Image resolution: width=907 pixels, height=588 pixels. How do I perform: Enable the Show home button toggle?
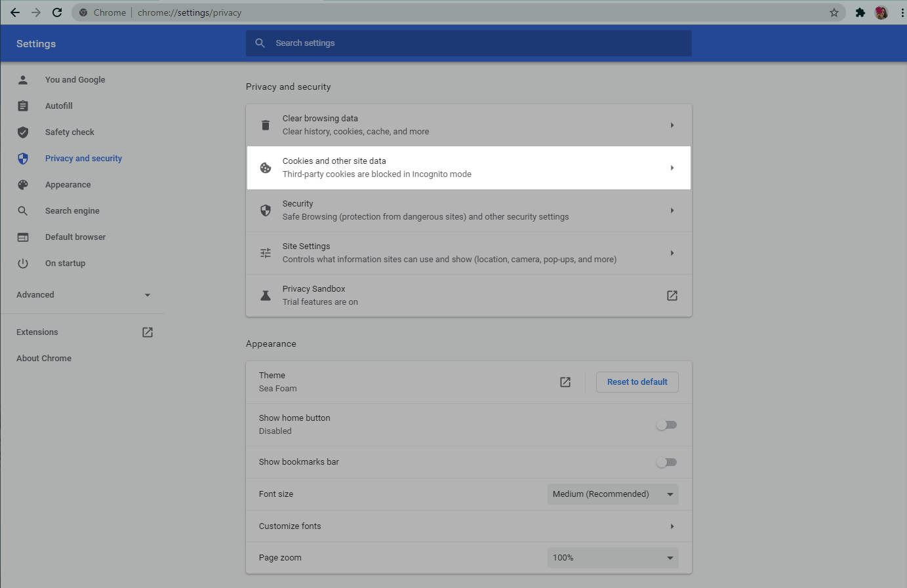click(666, 425)
